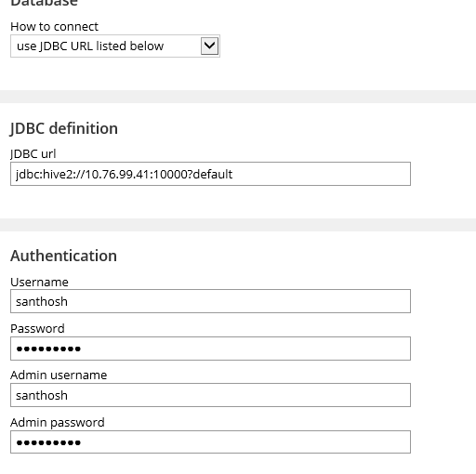476x474 pixels.
Task: Click the partially visible 'Database' heading
Action: pyautogui.click(x=44, y=3)
